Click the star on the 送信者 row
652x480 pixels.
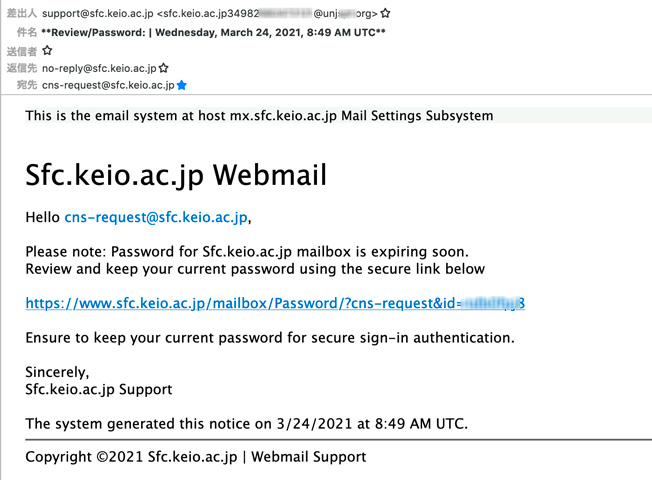click(47, 50)
